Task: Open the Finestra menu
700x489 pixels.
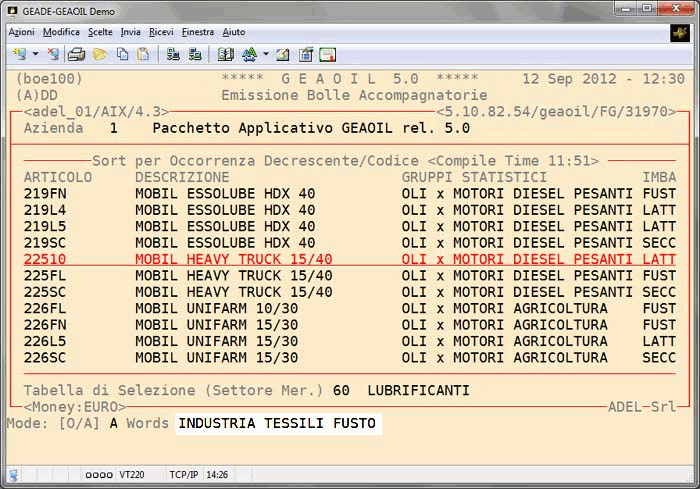Action: (x=198, y=32)
